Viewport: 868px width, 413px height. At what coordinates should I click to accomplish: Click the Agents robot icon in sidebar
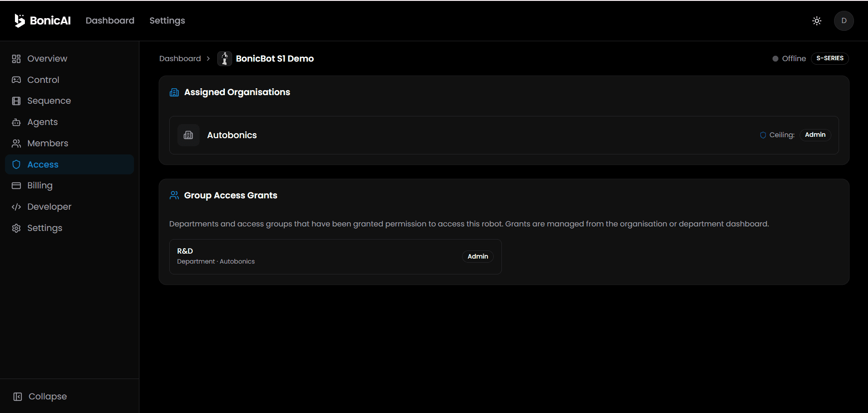(x=16, y=122)
